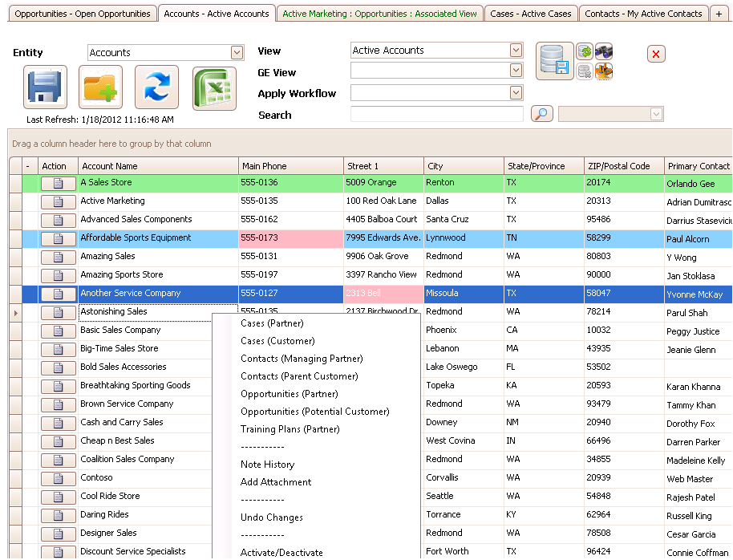The image size is (733, 560).
Task: Click the orange drill tool icon
Action: [603, 72]
